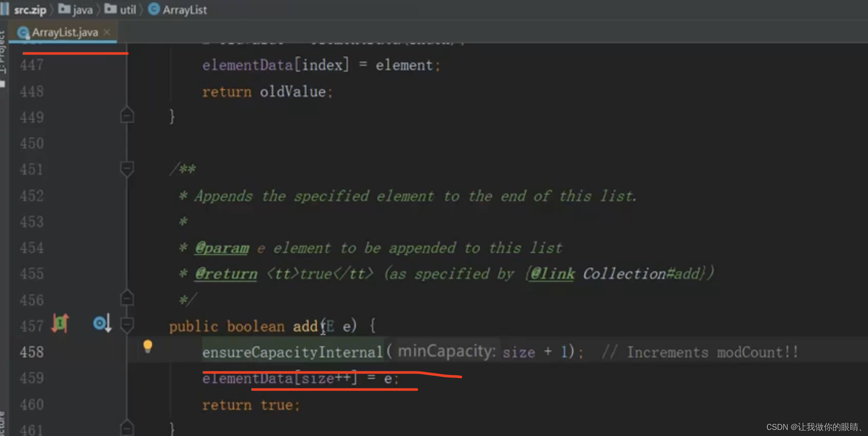Click line number 447 in the gutter
868x436 pixels.
point(32,65)
